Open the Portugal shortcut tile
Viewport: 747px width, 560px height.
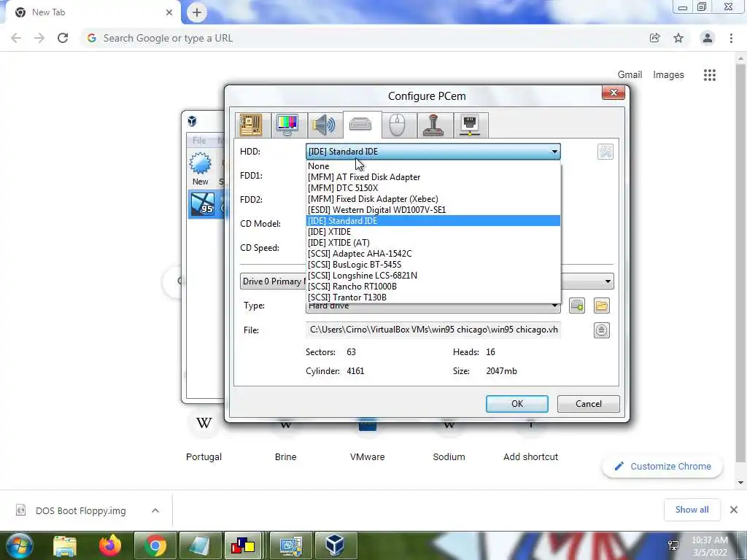click(x=204, y=437)
